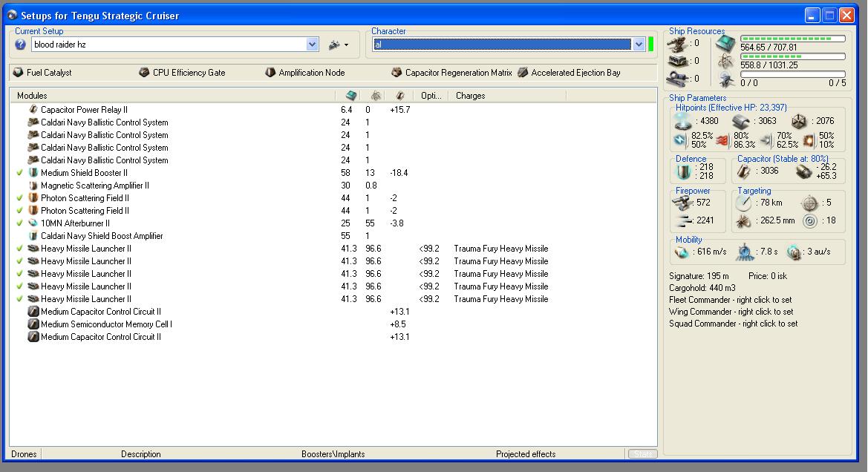
Task: Click the capacitor icon beside 3036
Action: 745,171
